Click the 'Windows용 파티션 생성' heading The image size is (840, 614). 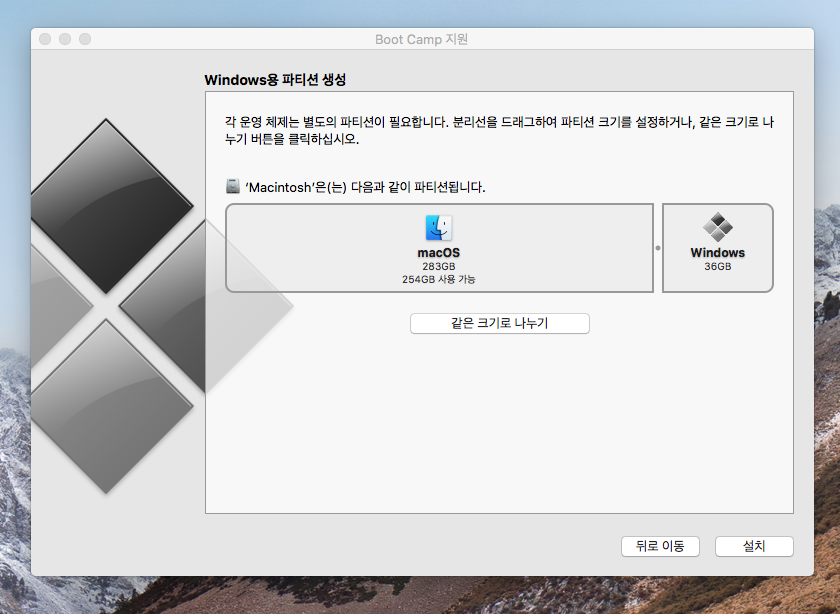(275, 80)
